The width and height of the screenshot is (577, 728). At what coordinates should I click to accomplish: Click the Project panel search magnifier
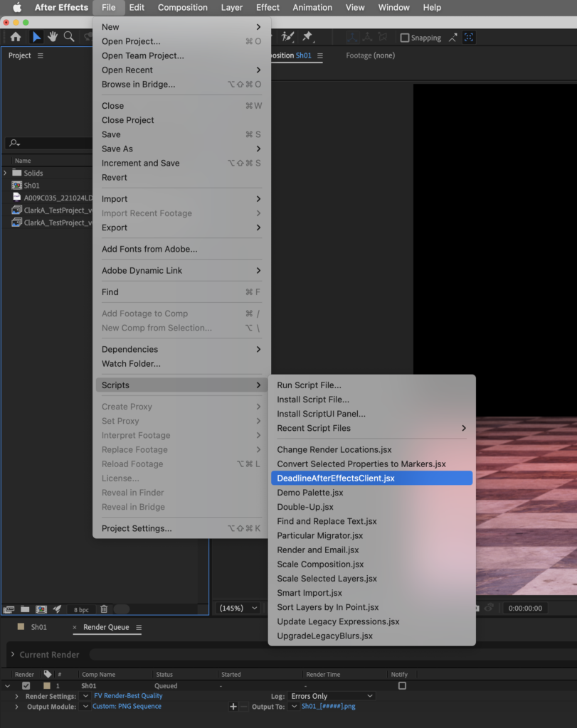14,143
